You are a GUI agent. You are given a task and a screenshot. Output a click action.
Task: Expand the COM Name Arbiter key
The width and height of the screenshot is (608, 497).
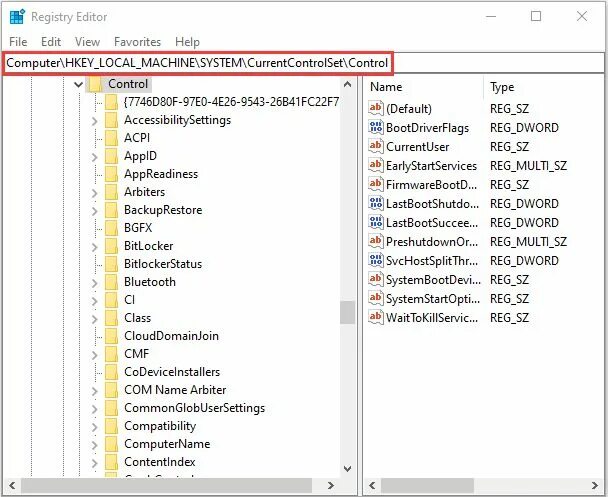[95, 391]
